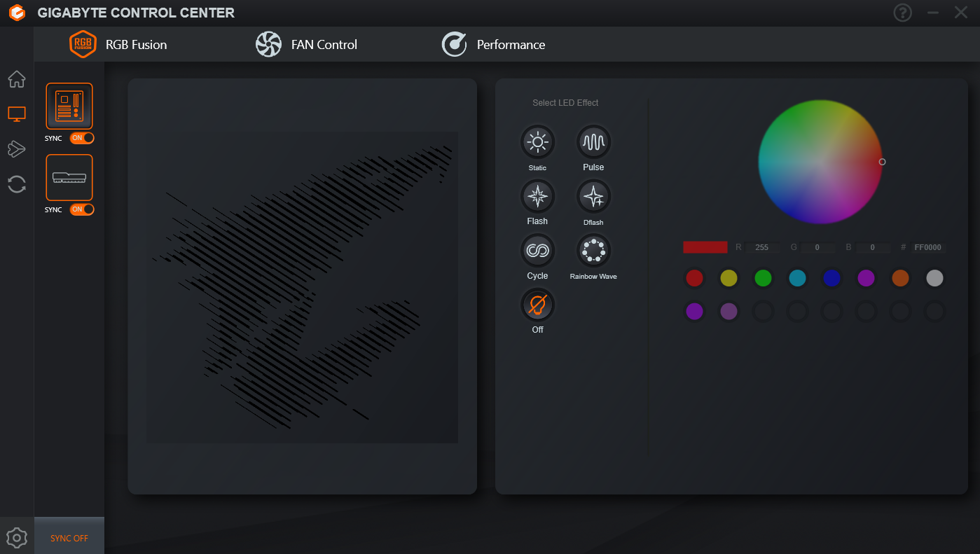Choose the Dflash LED effect
This screenshot has width=980, height=554.
click(x=593, y=196)
